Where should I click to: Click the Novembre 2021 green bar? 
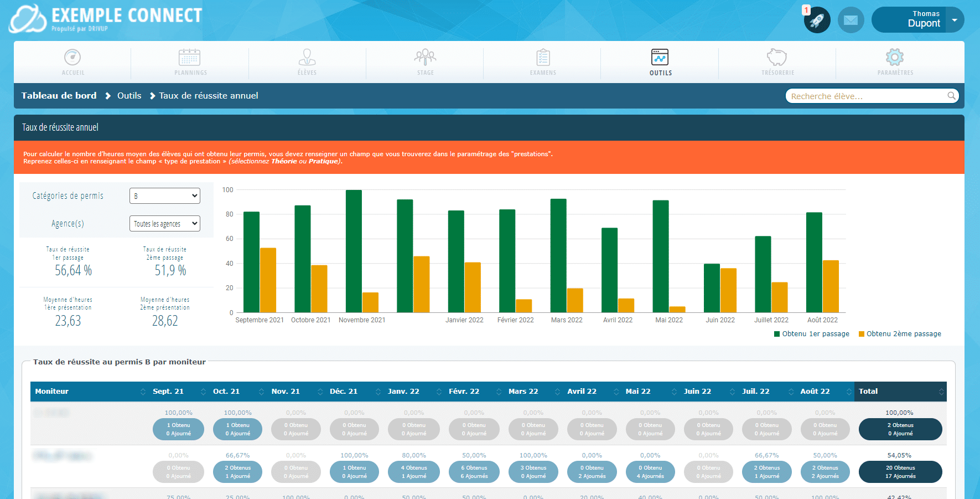coord(354,251)
